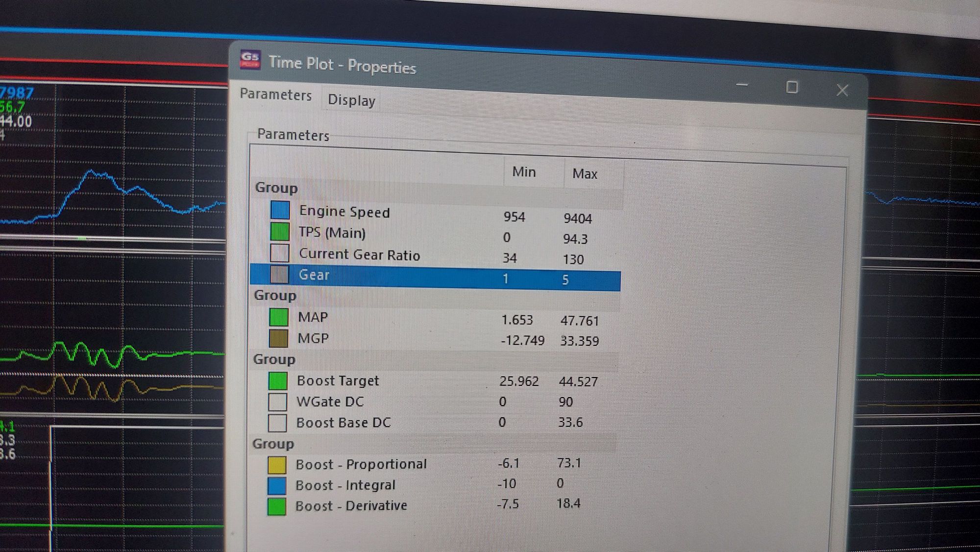Select the Group header above Boost Target
The height and width of the screenshot is (552, 980).
[x=274, y=360]
